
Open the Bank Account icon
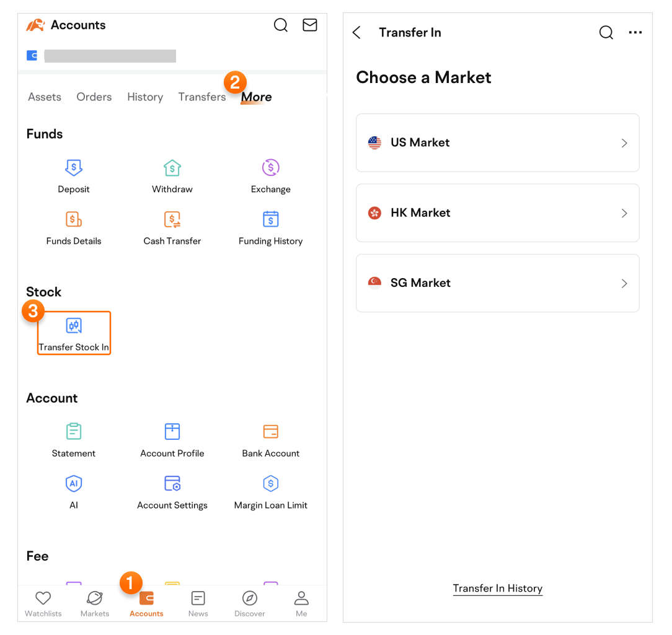(270, 432)
